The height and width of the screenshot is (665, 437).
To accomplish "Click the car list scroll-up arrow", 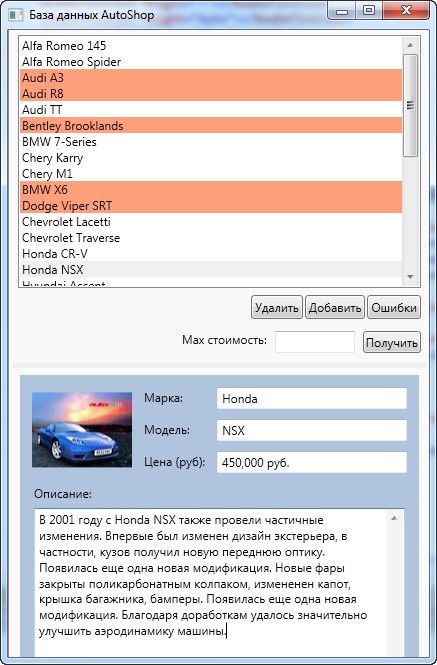I will [x=410, y=45].
